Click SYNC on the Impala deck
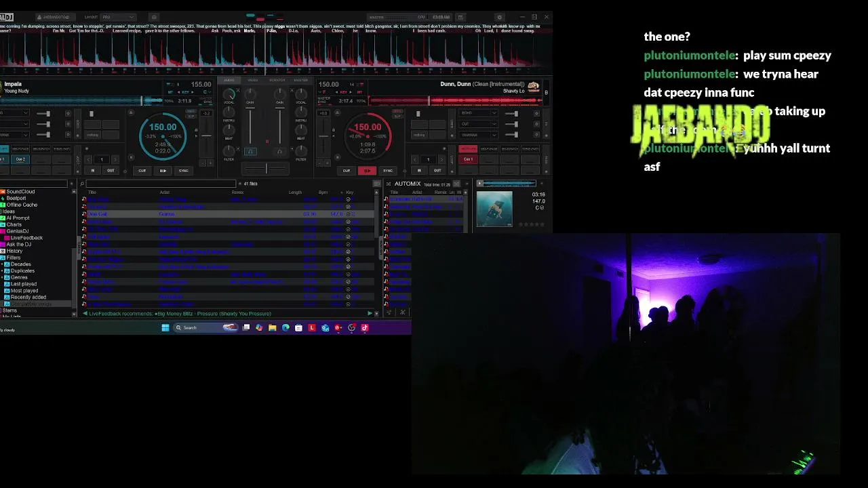Viewport: 868px width, 488px height. pyautogui.click(x=183, y=171)
